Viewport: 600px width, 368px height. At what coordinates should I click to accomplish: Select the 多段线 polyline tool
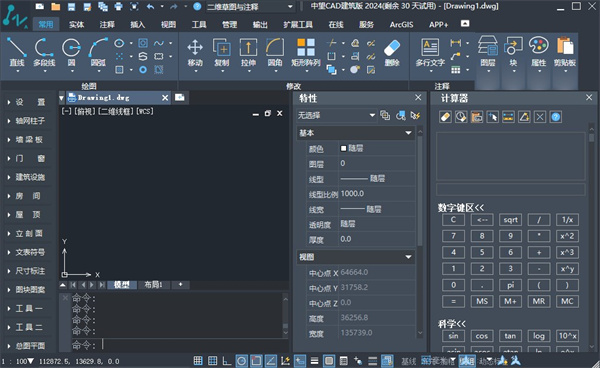pyautogui.click(x=44, y=52)
